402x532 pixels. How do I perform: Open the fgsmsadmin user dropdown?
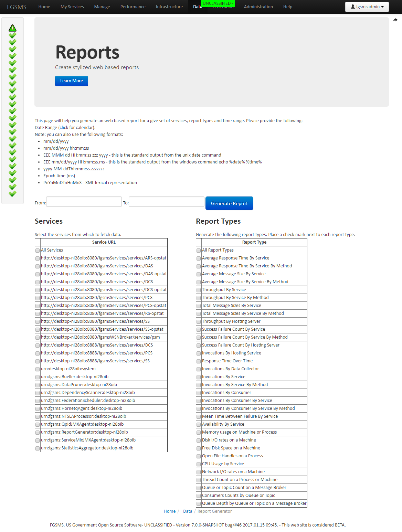click(x=367, y=7)
